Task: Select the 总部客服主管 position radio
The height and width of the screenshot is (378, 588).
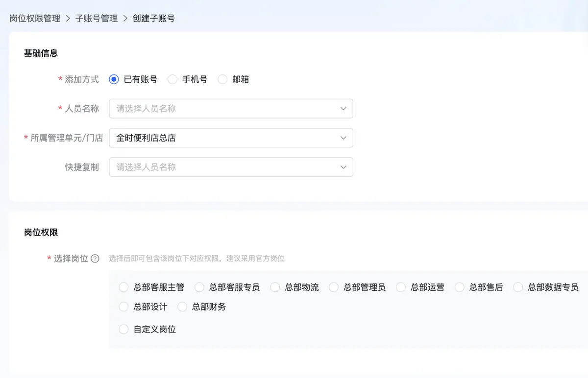Action: [123, 287]
